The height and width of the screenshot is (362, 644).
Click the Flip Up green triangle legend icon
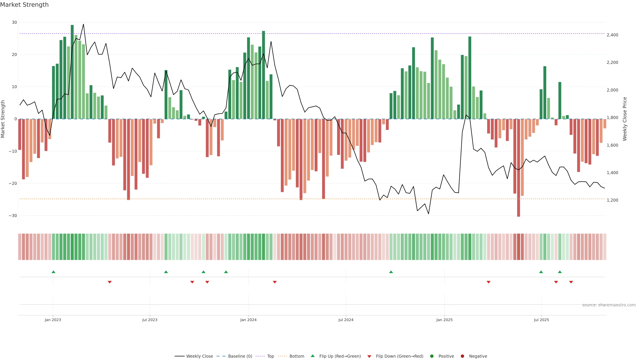(x=312, y=356)
